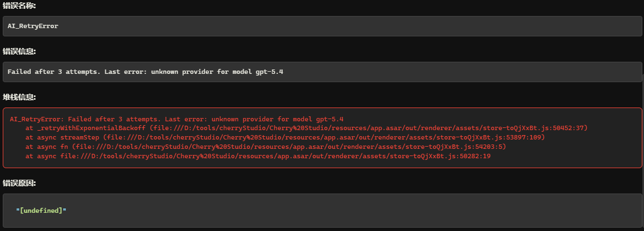Image resolution: width=644 pixels, height=231 pixels.
Task: Click the last stack line ending 50282:19
Action: tap(258, 157)
